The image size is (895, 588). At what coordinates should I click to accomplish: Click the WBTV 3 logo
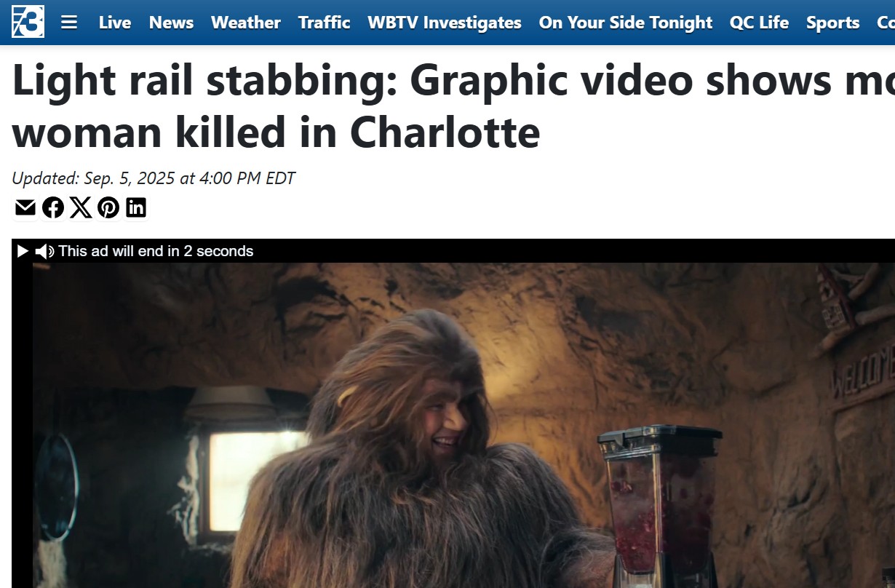click(x=28, y=22)
